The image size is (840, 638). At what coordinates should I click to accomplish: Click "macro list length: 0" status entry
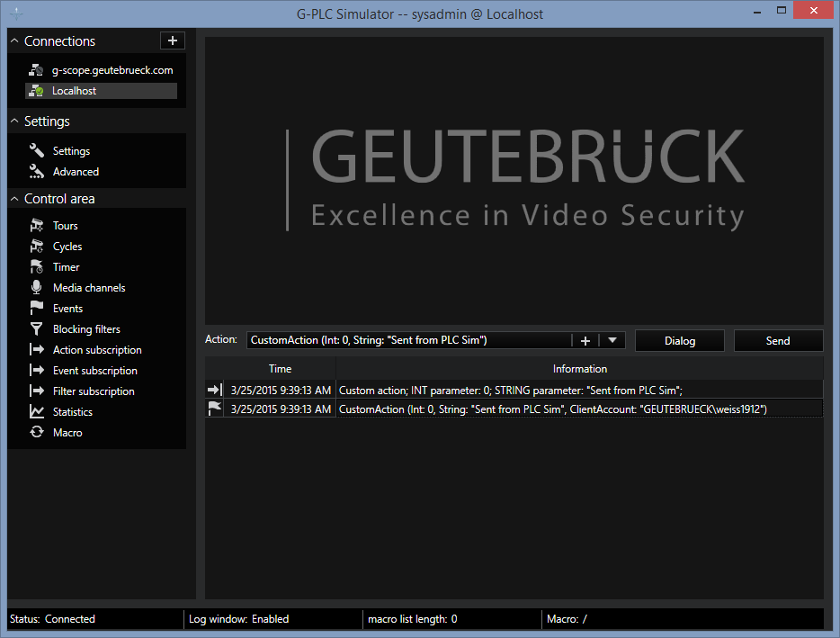pos(413,619)
